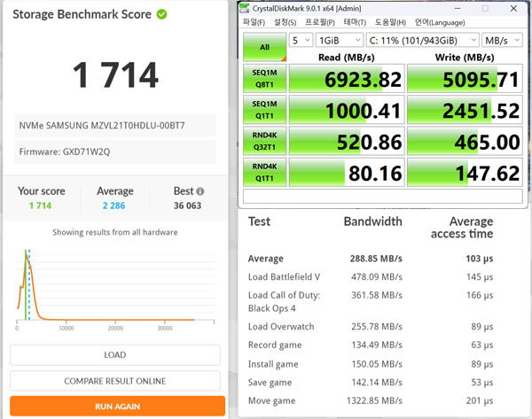Run all tests with the All button

pyautogui.click(x=264, y=47)
